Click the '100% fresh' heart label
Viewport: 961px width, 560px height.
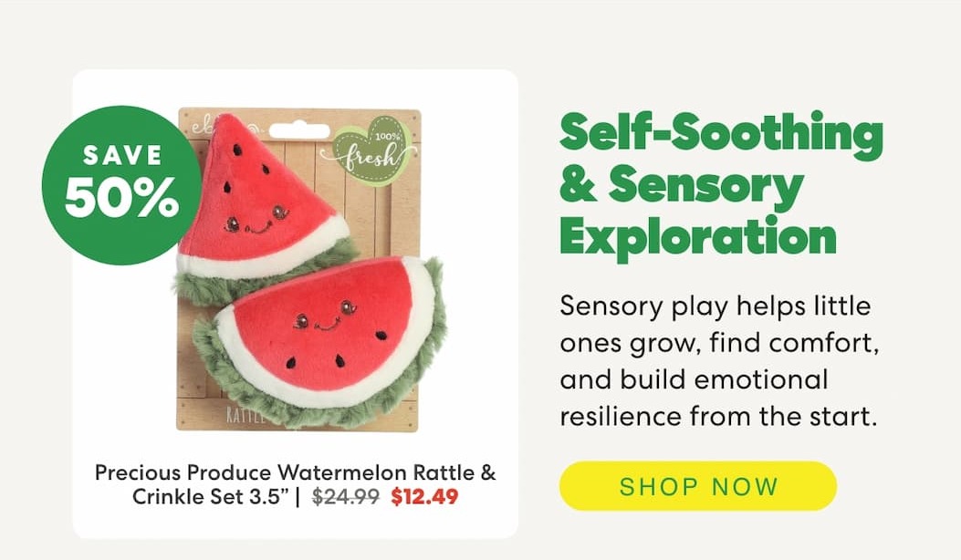(374, 148)
